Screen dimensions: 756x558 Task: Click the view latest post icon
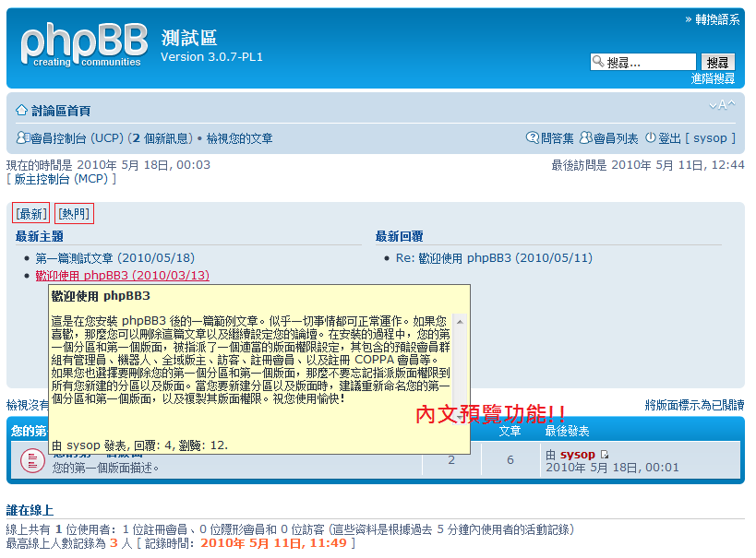[605, 455]
